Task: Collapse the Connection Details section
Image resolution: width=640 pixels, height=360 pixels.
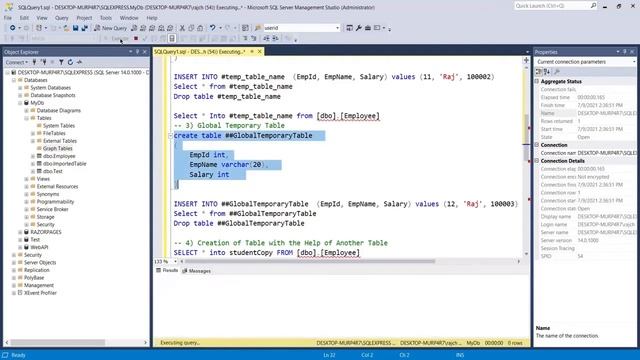Action: (537, 161)
